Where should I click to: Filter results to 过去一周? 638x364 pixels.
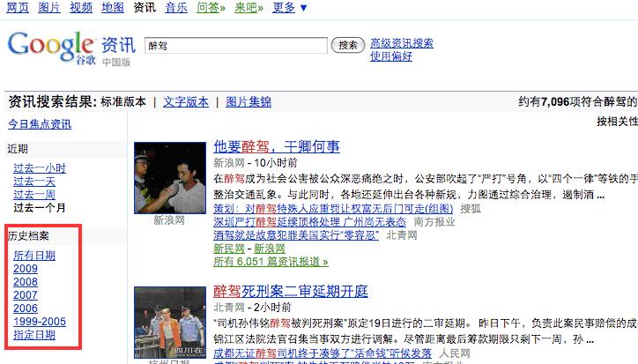tap(34, 194)
